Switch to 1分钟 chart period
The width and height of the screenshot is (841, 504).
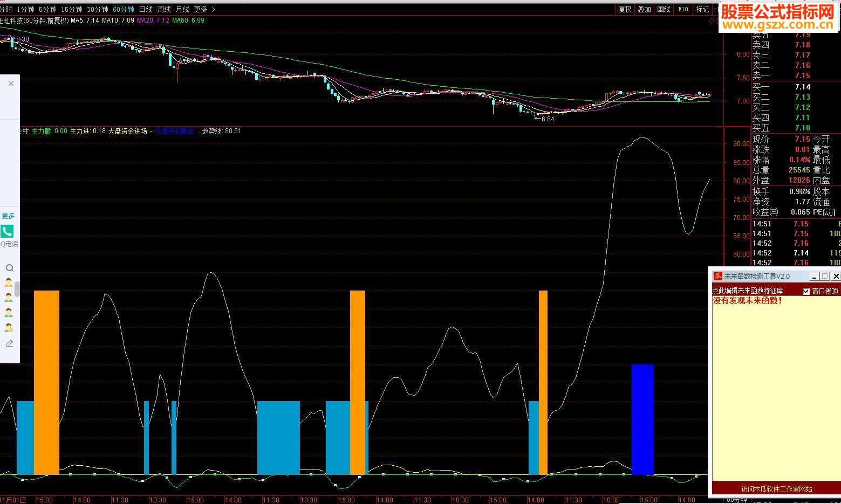pyautogui.click(x=25, y=9)
